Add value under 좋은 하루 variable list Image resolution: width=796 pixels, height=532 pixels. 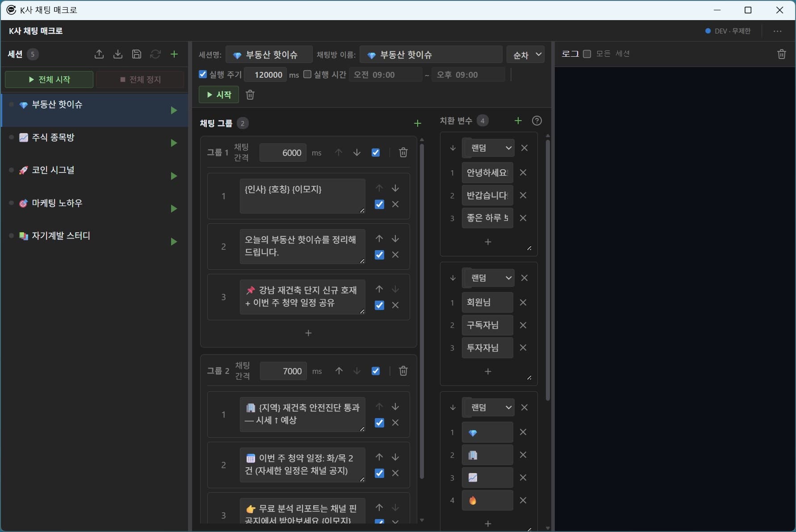pos(488,242)
